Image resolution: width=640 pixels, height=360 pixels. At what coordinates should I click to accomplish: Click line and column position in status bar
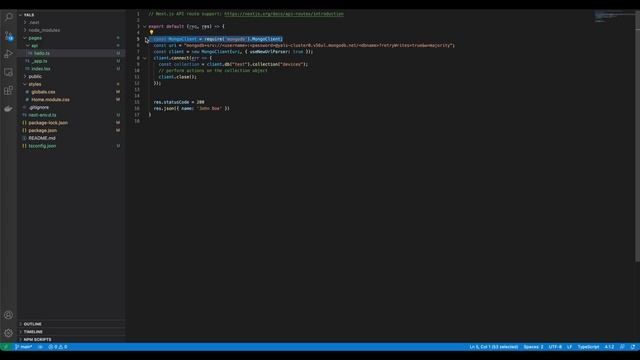click(x=493, y=347)
